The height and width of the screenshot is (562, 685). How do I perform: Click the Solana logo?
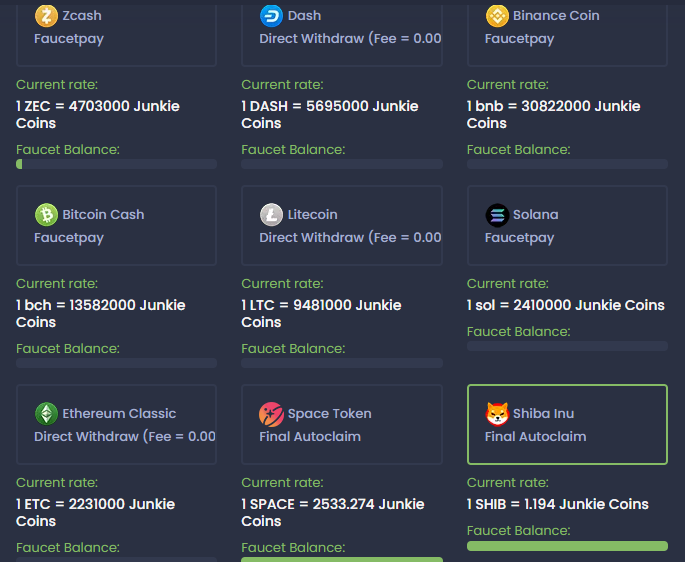pos(497,215)
